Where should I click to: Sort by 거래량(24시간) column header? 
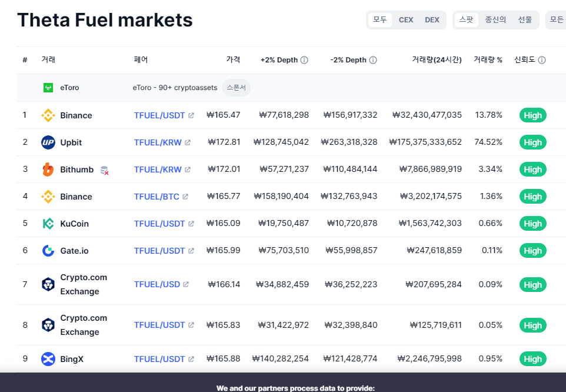tap(437, 59)
